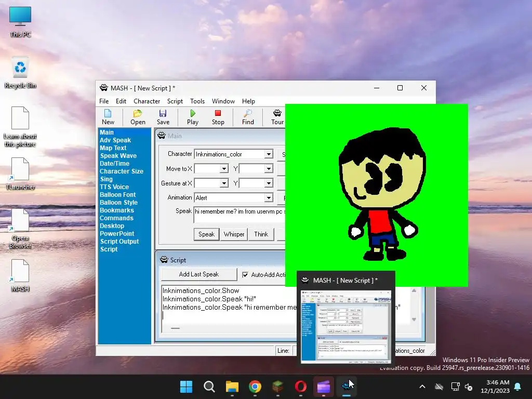This screenshot has width=532, height=399.
Task: Select TTS Voice in the sidebar
Action: (114, 187)
